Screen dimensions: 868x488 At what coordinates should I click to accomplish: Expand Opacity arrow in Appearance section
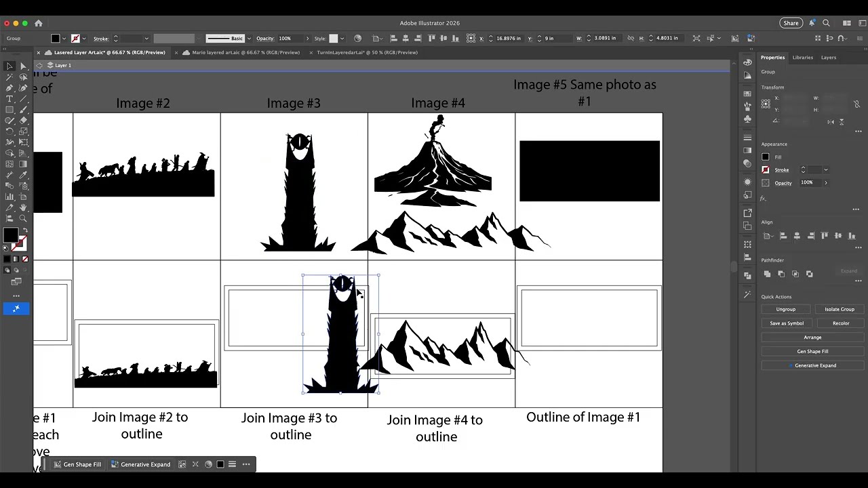(825, 183)
